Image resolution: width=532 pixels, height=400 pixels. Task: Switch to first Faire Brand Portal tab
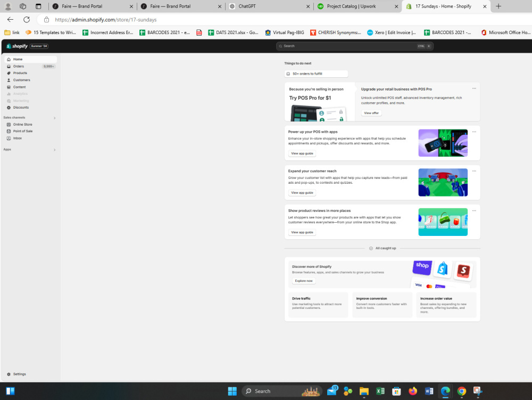(93, 6)
